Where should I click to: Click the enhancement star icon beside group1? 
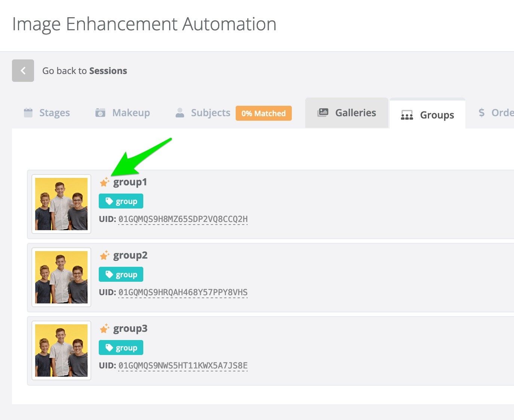point(104,182)
